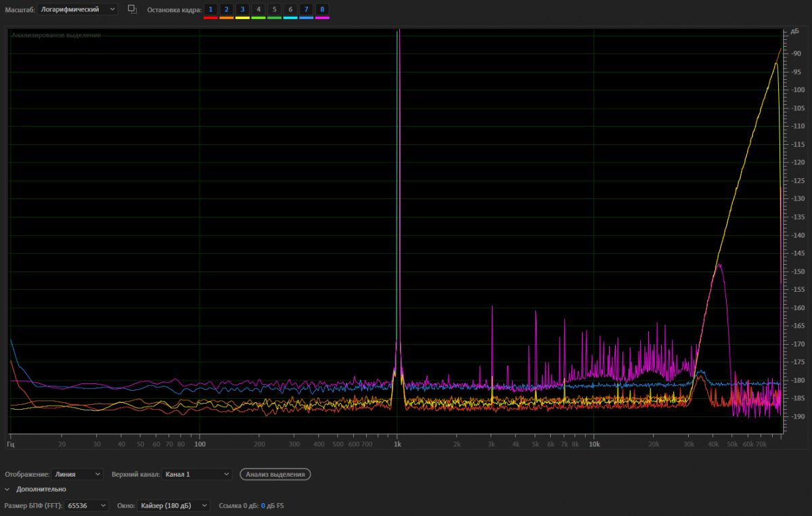812x516 pixels.
Task: Toggle frame hold button 1
Action: pos(210,9)
